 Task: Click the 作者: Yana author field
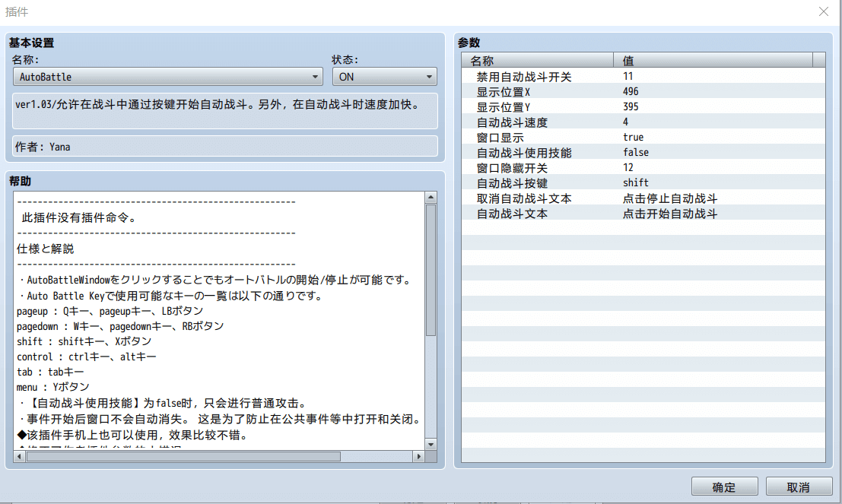point(225,147)
